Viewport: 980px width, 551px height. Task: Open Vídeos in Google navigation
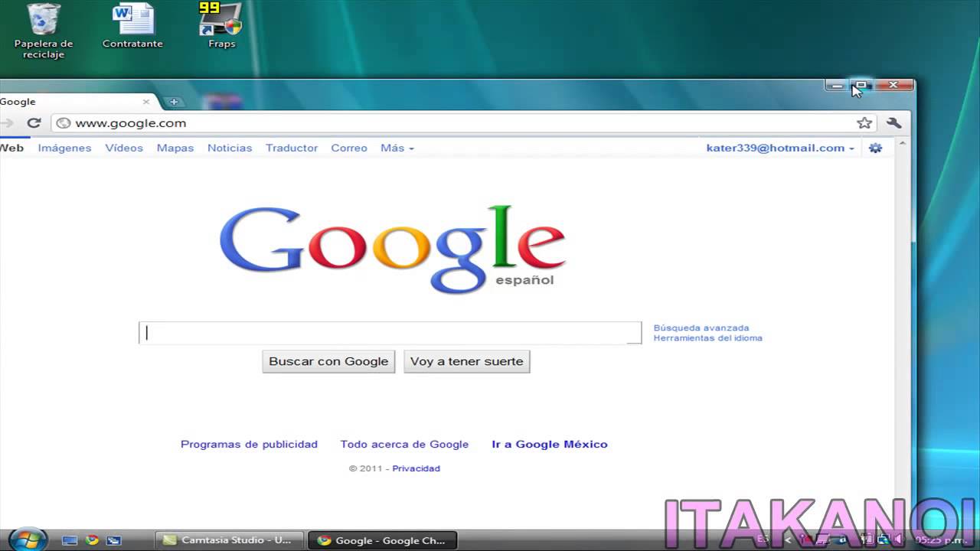[x=124, y=148]
